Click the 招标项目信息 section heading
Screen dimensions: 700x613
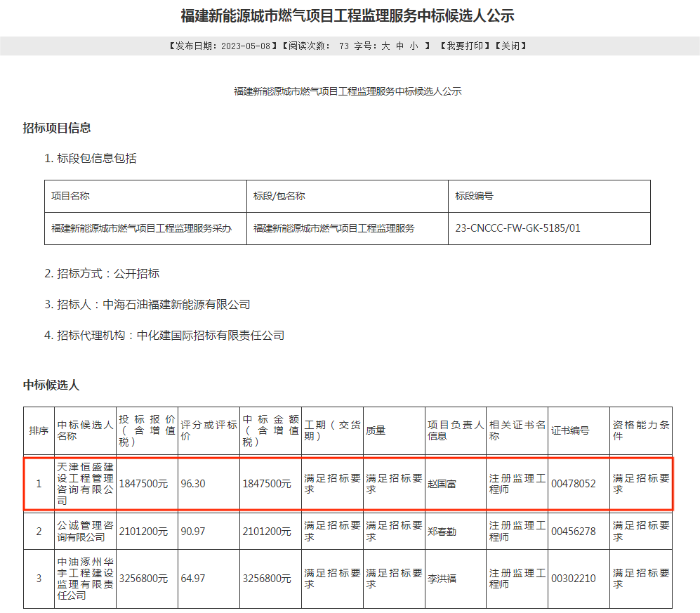click(57, 128)
